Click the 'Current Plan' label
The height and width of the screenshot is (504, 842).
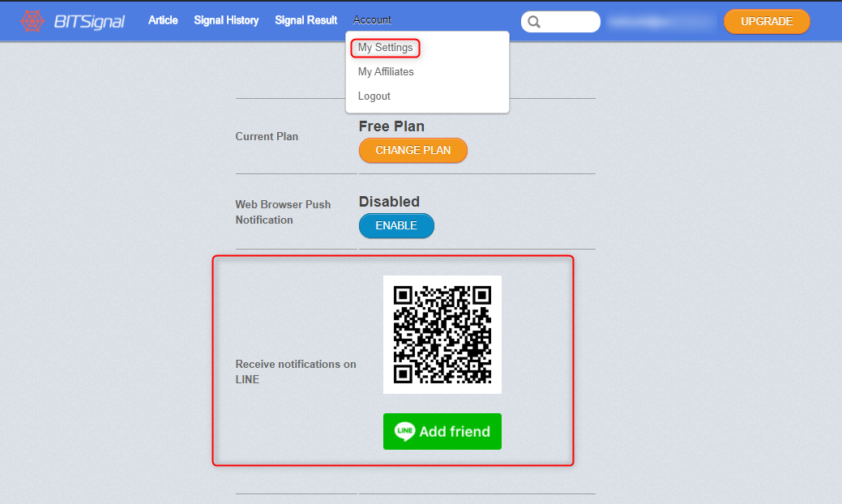coord(267,136)
